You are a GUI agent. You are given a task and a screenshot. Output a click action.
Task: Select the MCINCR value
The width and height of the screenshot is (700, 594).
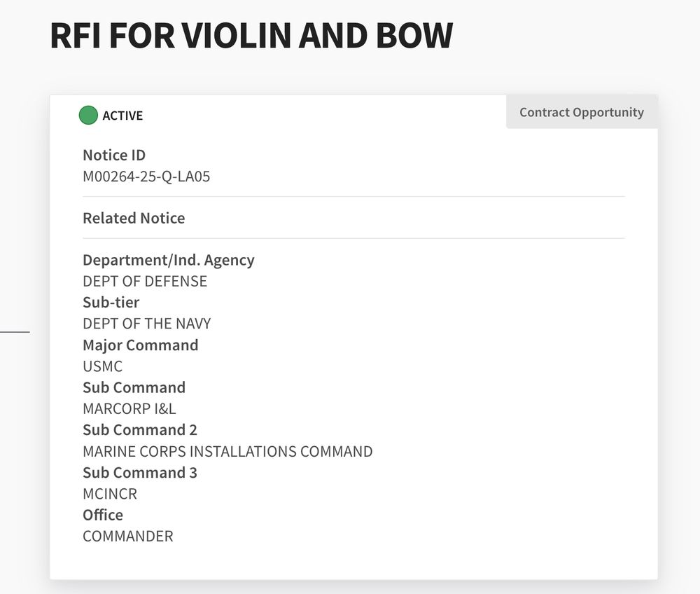click(110, 494)
